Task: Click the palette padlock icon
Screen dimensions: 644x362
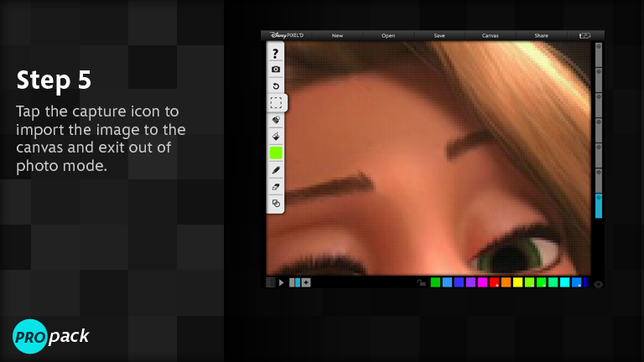Action: coord(421,282)
